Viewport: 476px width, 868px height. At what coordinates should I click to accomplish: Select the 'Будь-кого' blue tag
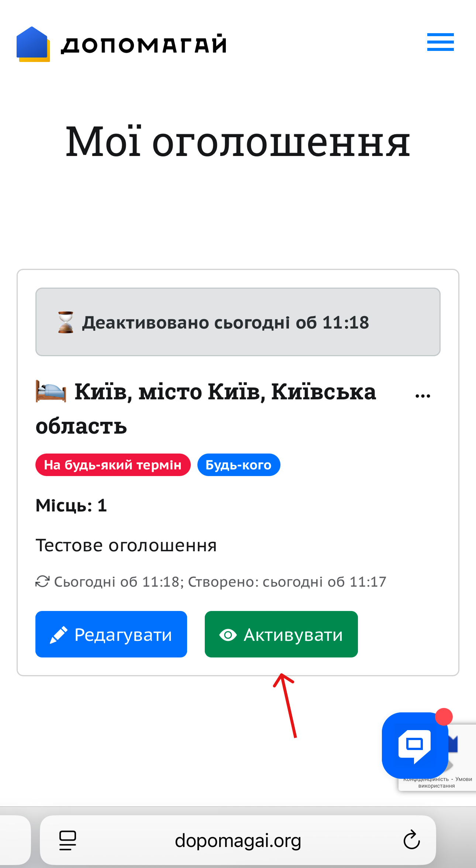[239, 465]
